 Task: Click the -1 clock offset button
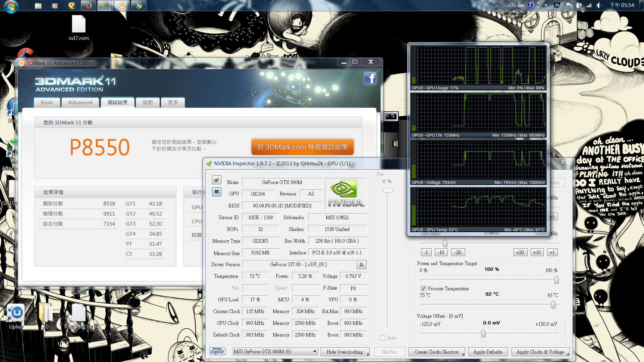[426, 252]
